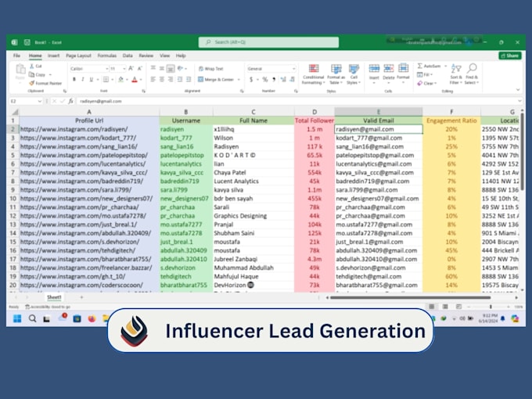Click Decrease Decimal icon
Viewport: 532px width, 399px height.
click(292, 79)
